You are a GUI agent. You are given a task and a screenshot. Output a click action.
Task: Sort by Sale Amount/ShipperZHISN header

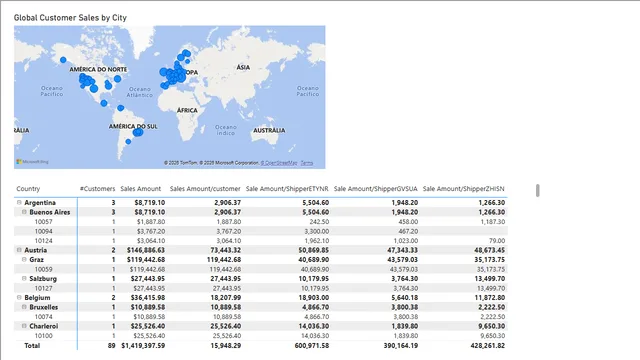tap(464, 189)
